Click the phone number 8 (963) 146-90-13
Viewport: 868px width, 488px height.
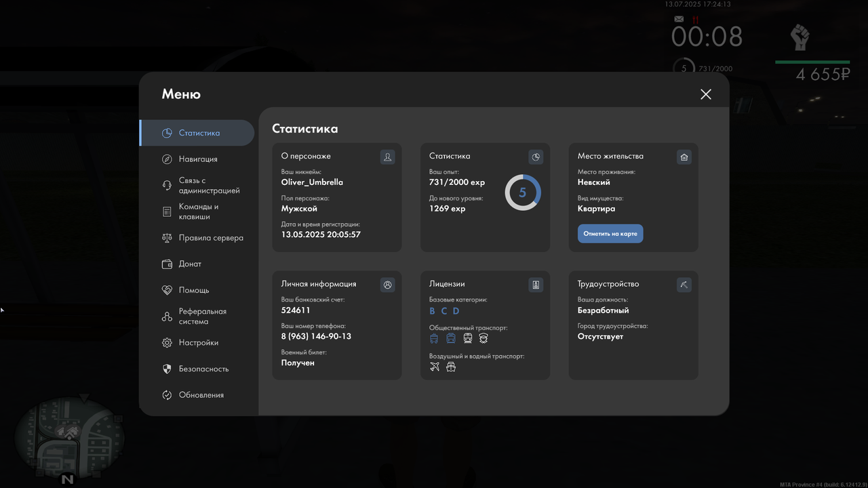[316, 336]
